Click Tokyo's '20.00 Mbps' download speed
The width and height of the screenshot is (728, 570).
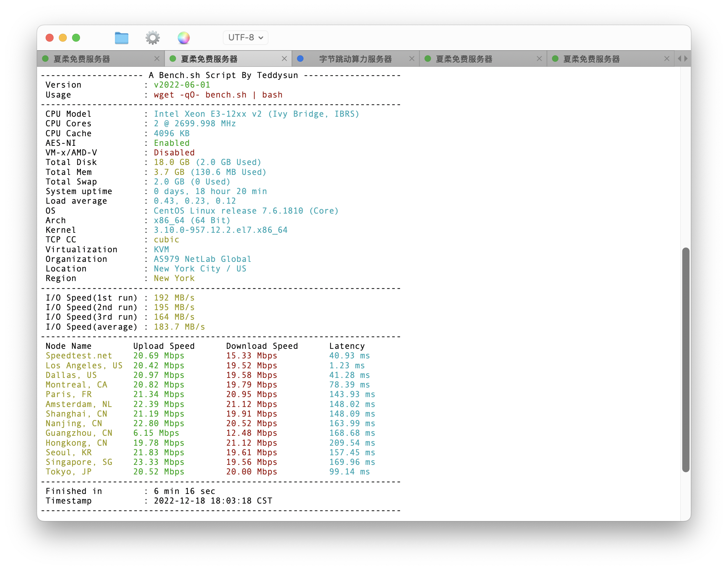tap(252, 472)
